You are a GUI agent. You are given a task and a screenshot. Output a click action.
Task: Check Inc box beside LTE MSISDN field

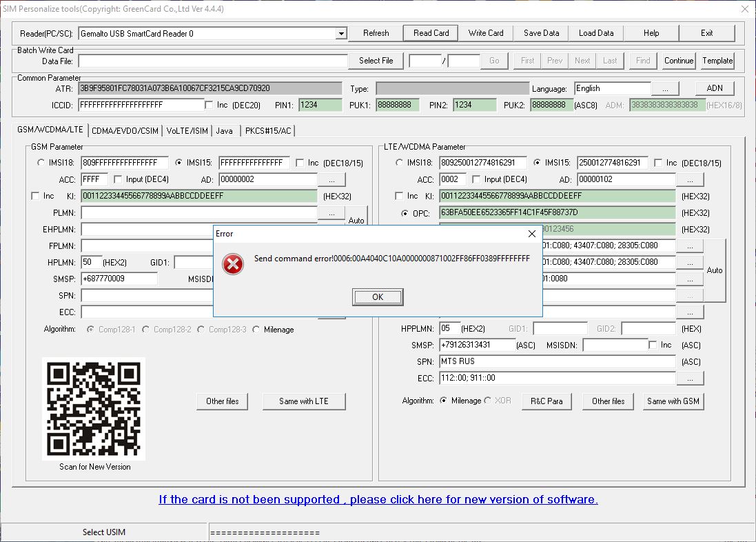click(653, 345)
